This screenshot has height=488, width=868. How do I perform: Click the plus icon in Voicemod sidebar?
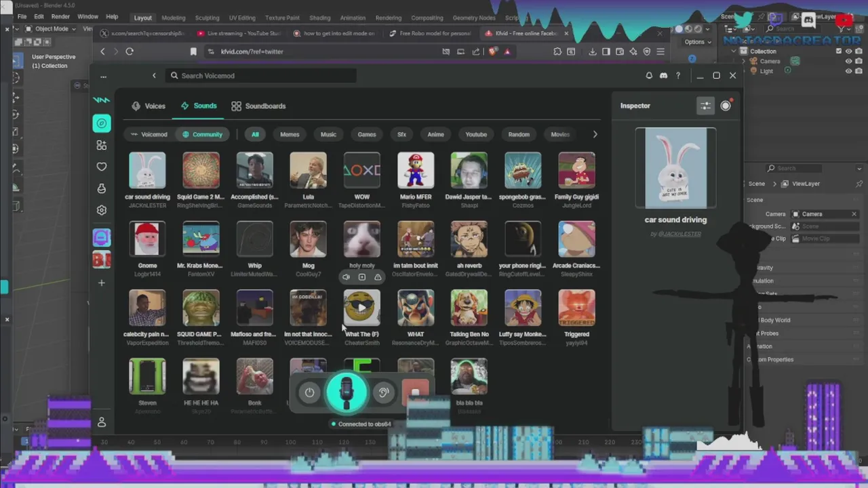(102, 283)
